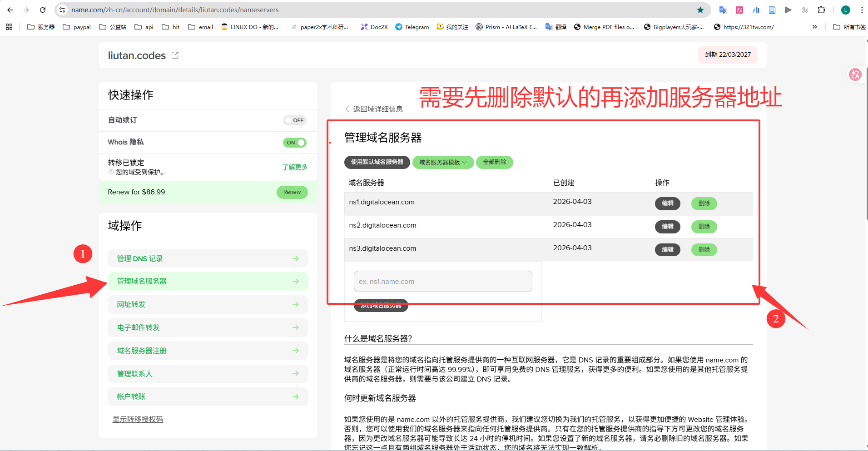The width and height of the screenshot is (868, 451).
Task: Open the 域名服务器注册 menu item
Action: 208,351
